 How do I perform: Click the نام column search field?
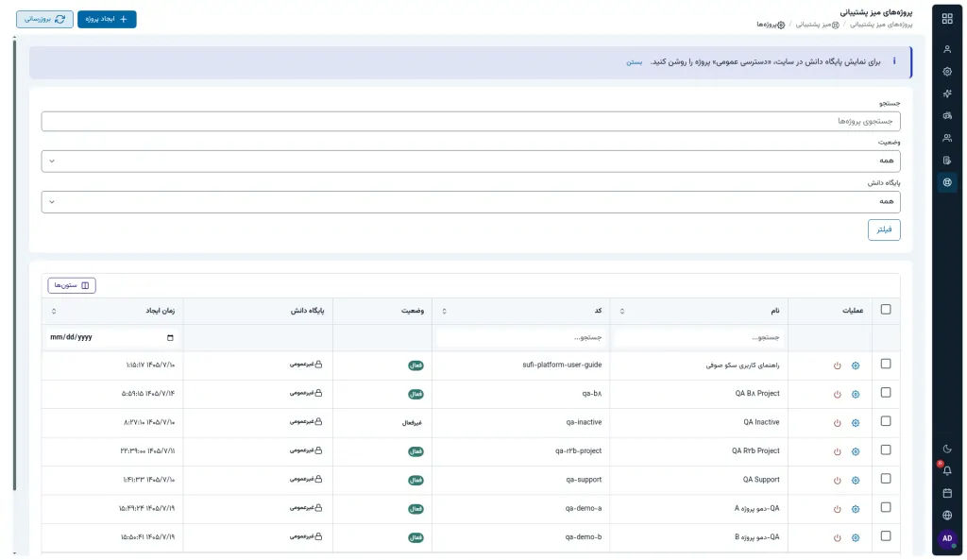(x=699, y=338)
